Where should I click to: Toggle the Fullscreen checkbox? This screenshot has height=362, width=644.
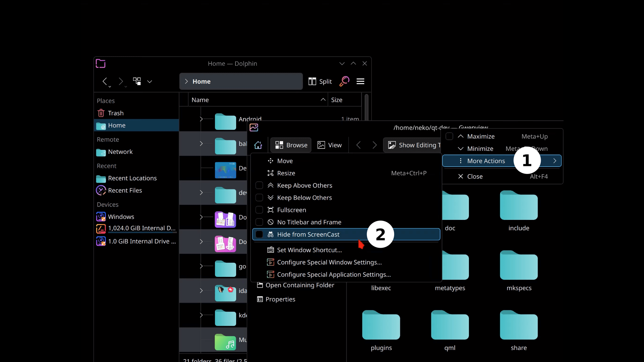[x=259, y=209]
